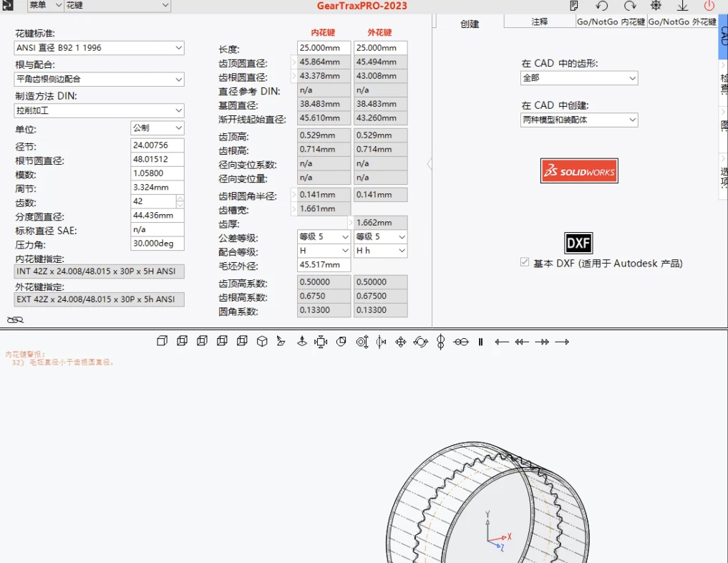Open the 单位 公制 dropdown
Viewport: 728px width, 563px height.
pyautogui.click(x=157, y=128)
